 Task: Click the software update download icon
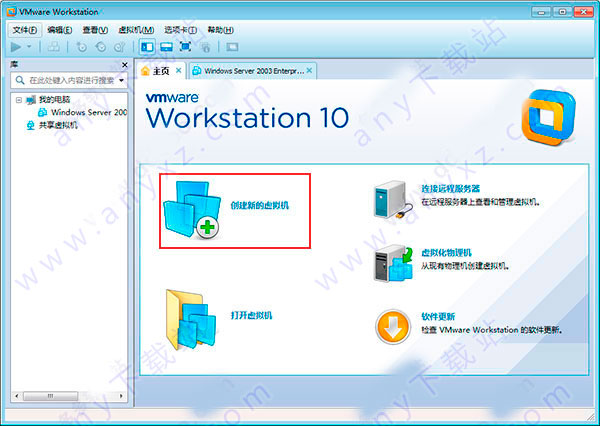tap(393, 327)
